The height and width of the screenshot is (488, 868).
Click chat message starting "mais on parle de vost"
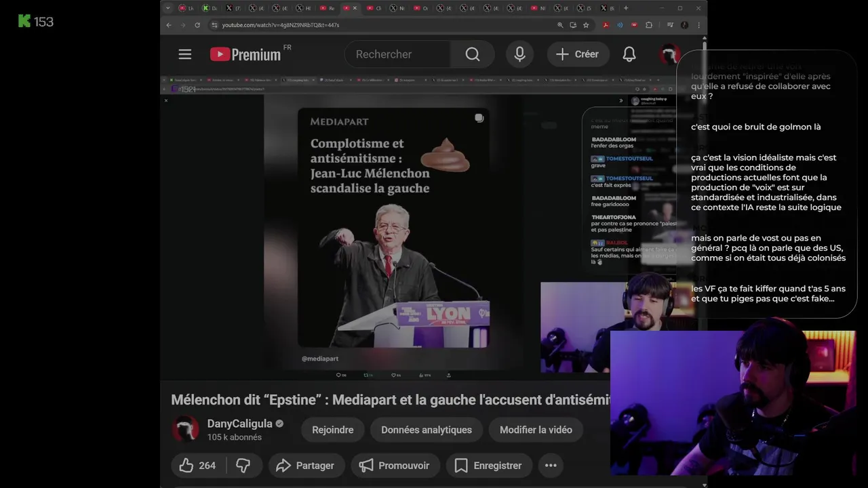768,248
